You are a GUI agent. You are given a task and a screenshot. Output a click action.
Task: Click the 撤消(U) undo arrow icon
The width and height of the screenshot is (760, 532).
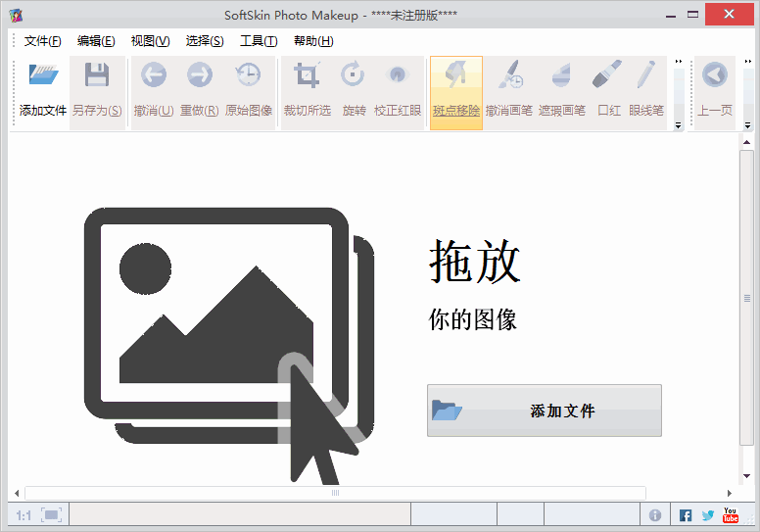tap(154, 74)
